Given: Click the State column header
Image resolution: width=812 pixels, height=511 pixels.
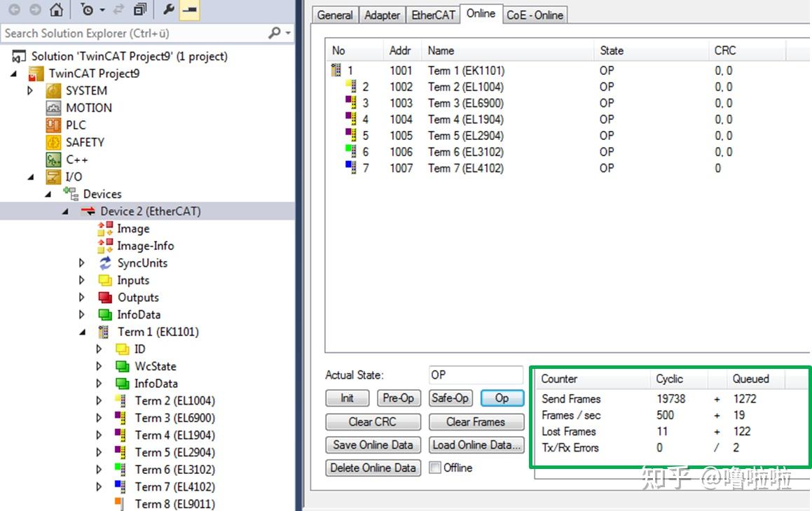Looking at the screenshot, I should [x=650, y=50].
